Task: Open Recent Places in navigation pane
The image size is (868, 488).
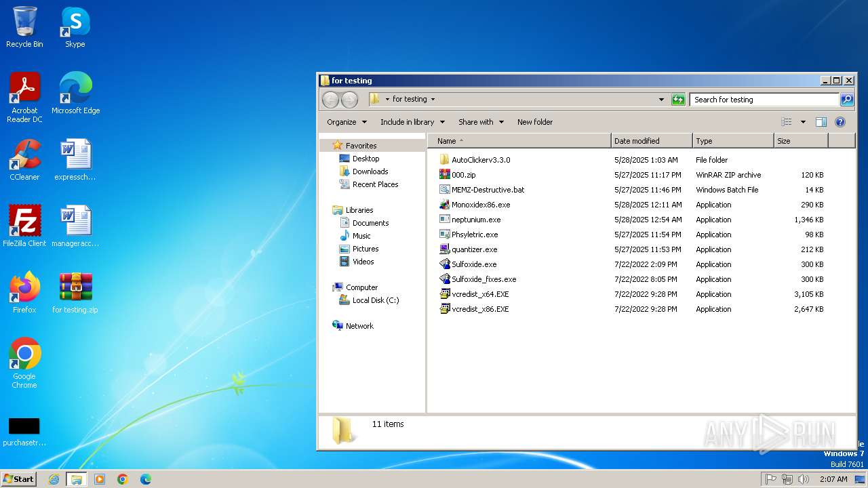Action: 368,184
